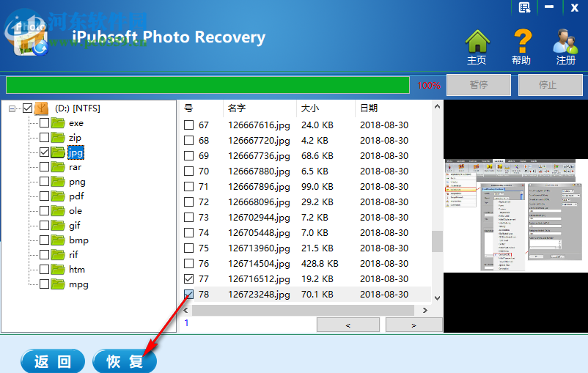
Task: Sort by the 号 column header
Action: coord(202,108)
